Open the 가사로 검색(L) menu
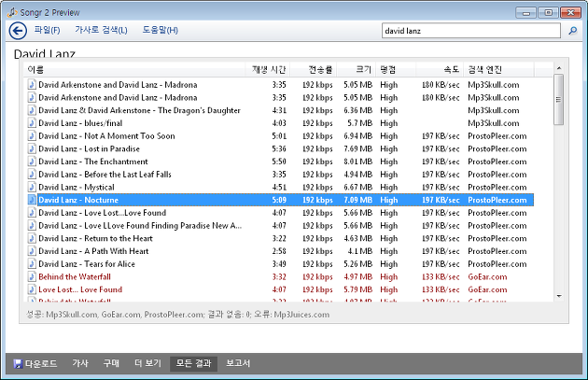Image resolution: width=588 pixels, height=380 pixels. [101, 30]
